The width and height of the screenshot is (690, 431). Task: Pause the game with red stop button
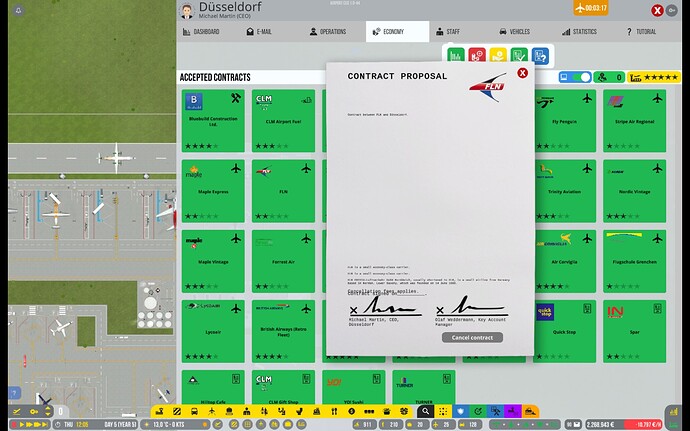(13, 425)
